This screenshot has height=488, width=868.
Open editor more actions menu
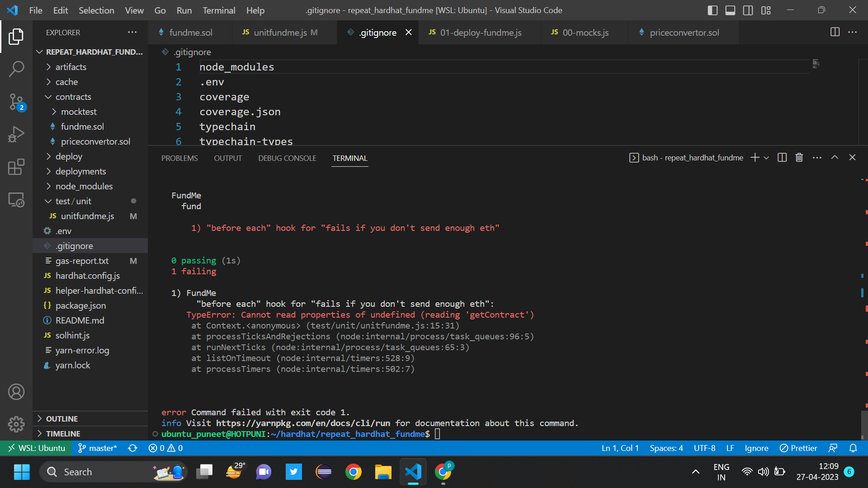(852, 32)
